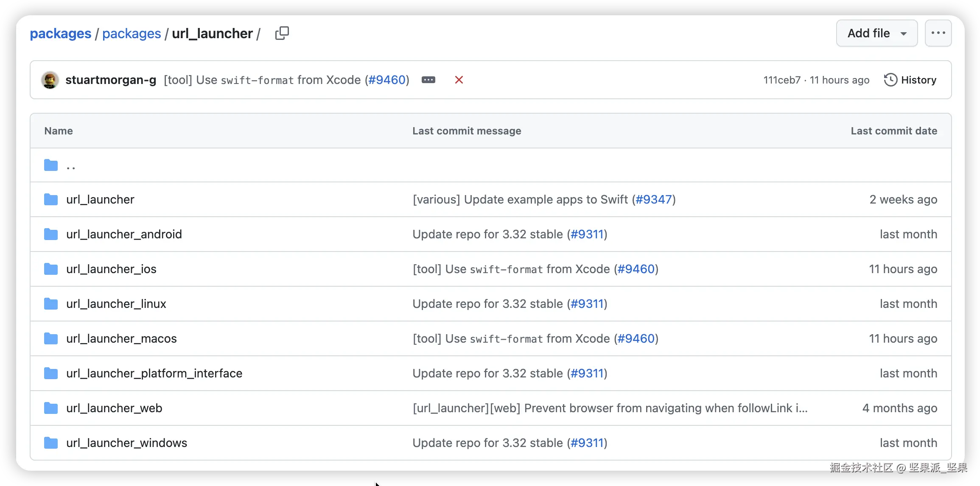Copy the path with the copy icon
The height and width of the screenshot is (486, 980).
click(282, 33)
